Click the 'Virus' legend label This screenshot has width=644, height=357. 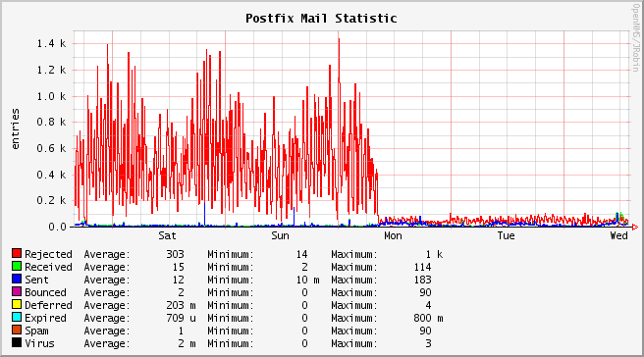[39, 343]
